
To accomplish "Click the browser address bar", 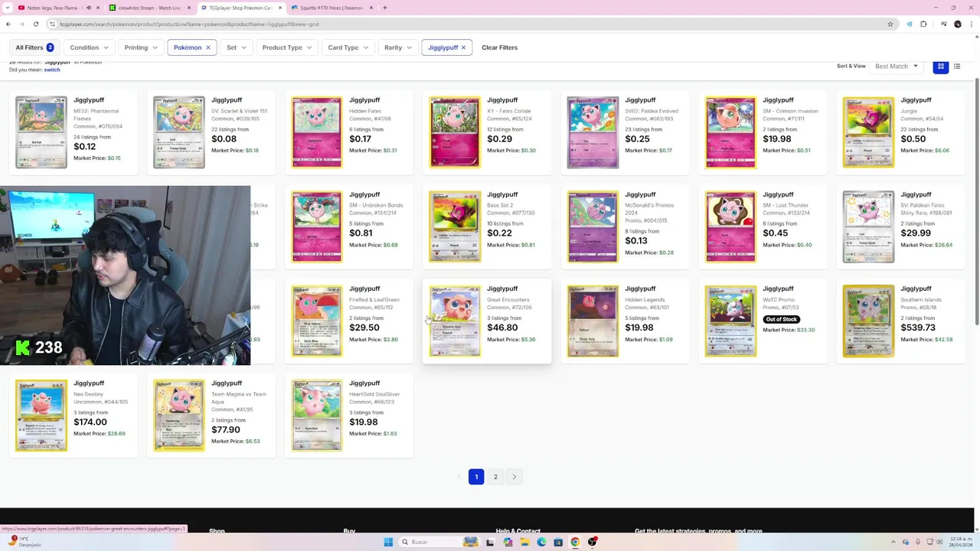I will point(459,24).
